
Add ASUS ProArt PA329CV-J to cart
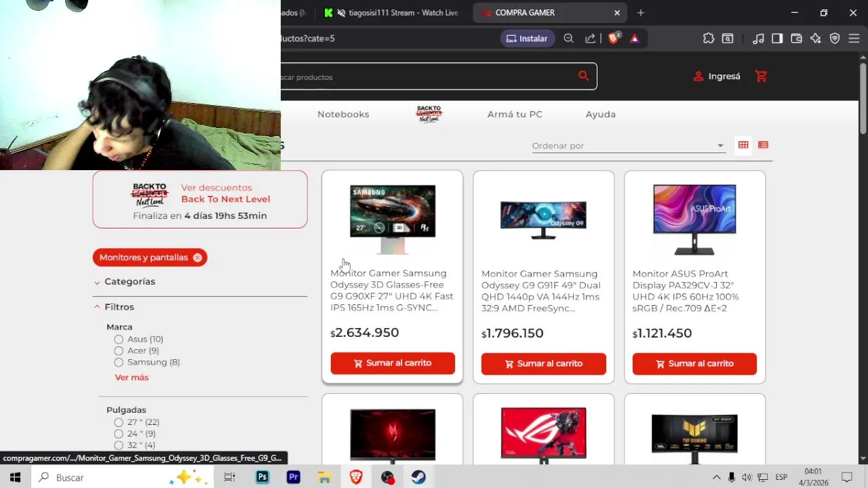tap(694, 364)
